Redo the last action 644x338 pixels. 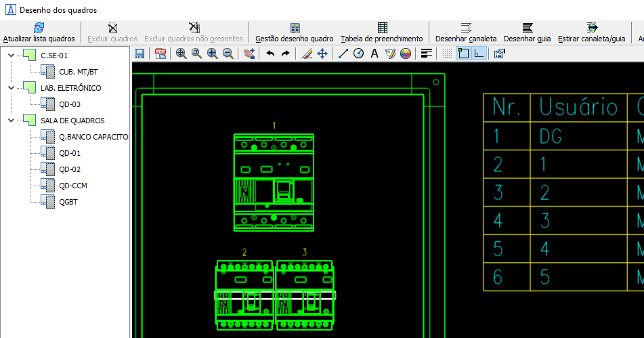click(x=286, y=54)
